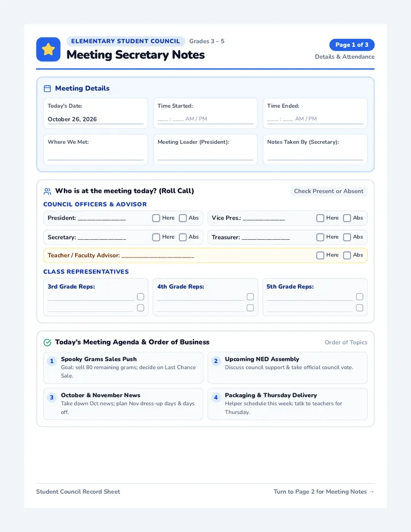Image resolution: width=411 pixels, height=532 pixels.
Task: Check Here for Teacher / Faculty Advisor
Action: click(x=320, y=256)
